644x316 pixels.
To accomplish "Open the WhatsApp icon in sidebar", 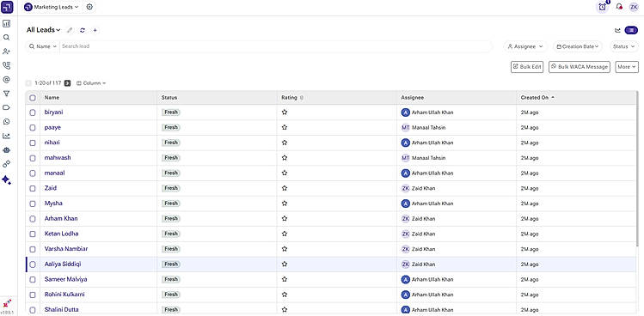I will (x=6, y=122).
